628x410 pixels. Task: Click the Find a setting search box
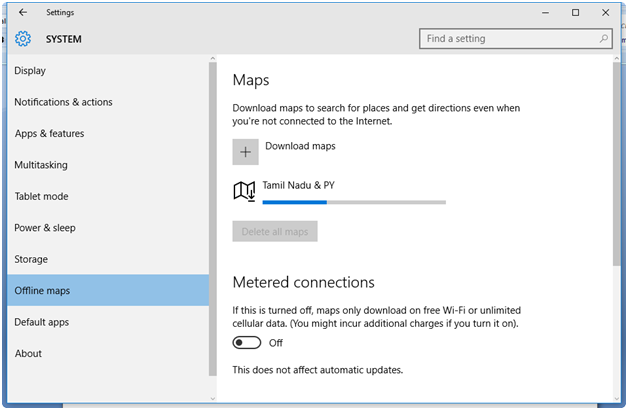[508, 39]
